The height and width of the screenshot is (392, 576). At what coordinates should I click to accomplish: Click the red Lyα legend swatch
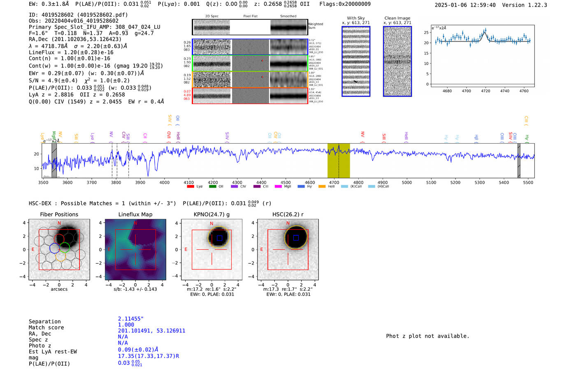[190, 186]
